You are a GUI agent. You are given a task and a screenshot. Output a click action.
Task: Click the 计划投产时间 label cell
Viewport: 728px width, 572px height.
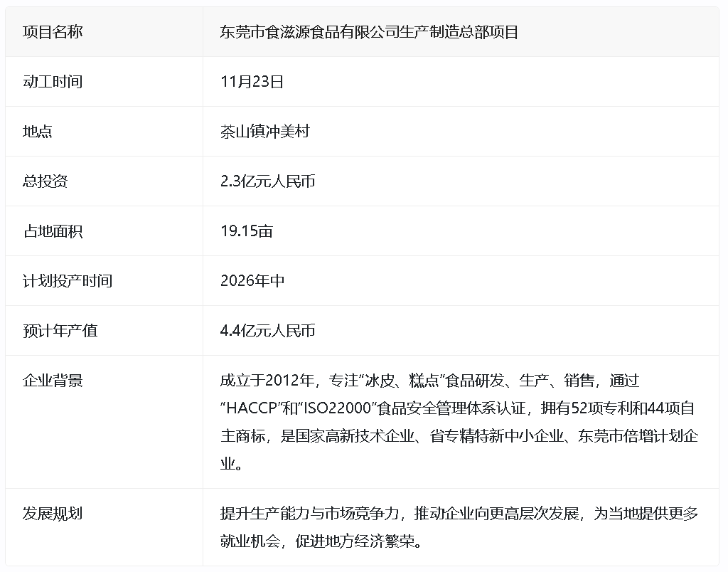[x=68, y=281]
